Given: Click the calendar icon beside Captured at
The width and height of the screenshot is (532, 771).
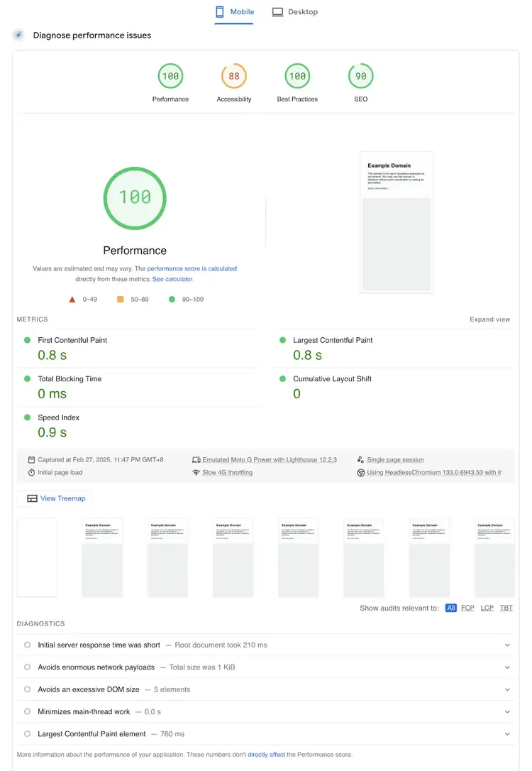Looking at the screenshot, I should coord(31,460).
